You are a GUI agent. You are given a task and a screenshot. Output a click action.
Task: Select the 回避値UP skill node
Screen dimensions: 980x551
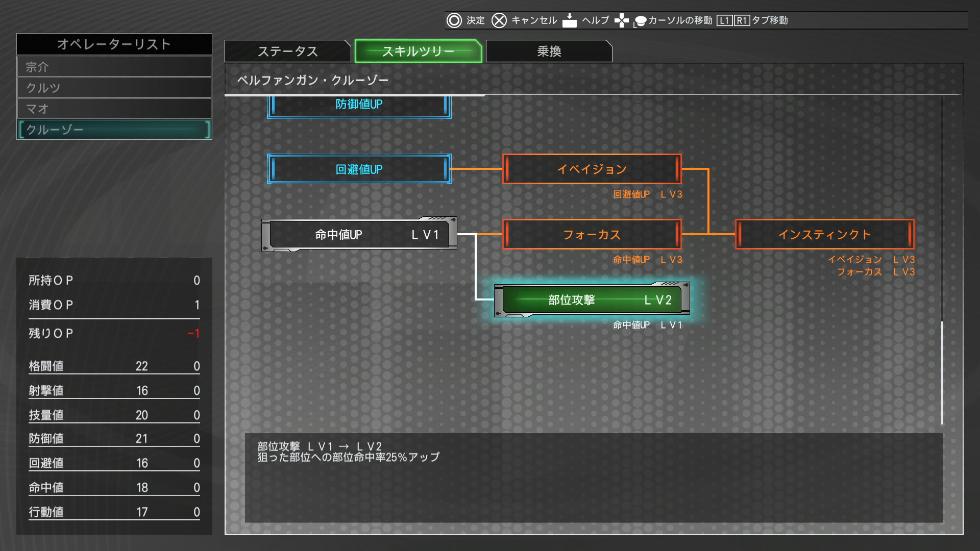coord(359,169)
